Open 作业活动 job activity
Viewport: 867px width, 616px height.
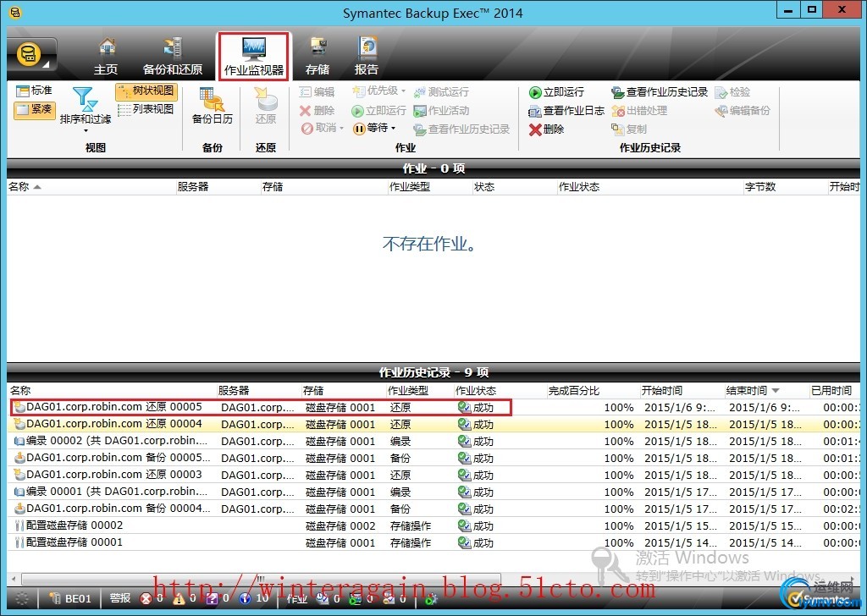click(441, 111)
